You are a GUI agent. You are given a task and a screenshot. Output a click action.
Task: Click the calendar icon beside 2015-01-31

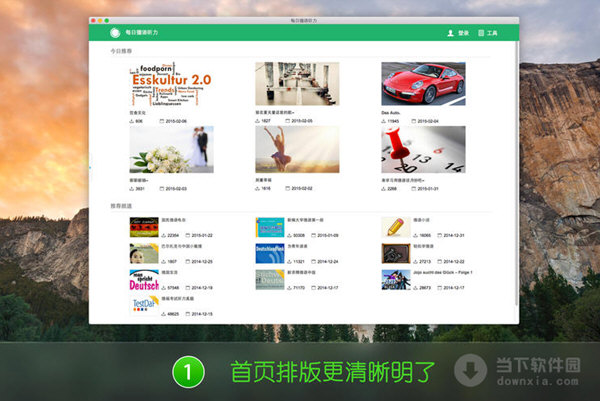pos(413,189)
